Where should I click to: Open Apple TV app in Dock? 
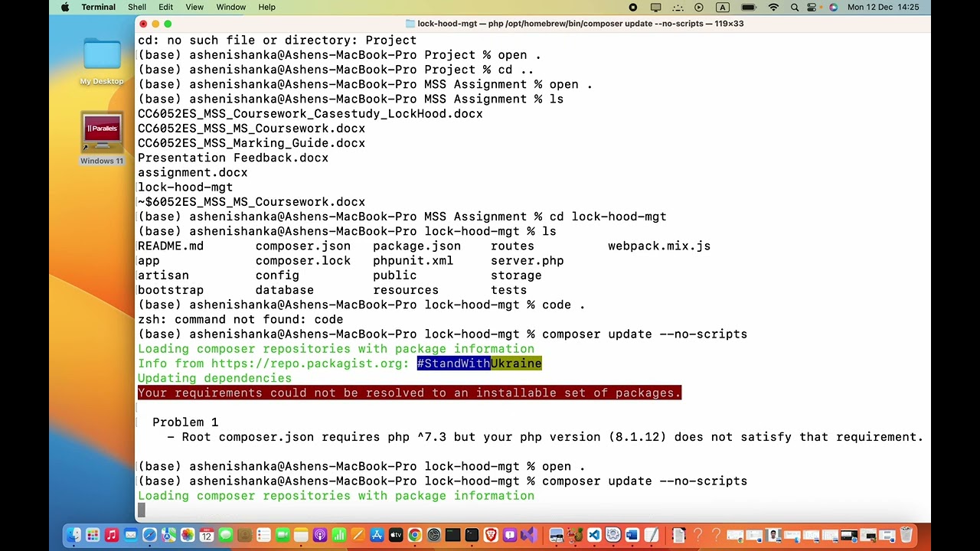396,535
